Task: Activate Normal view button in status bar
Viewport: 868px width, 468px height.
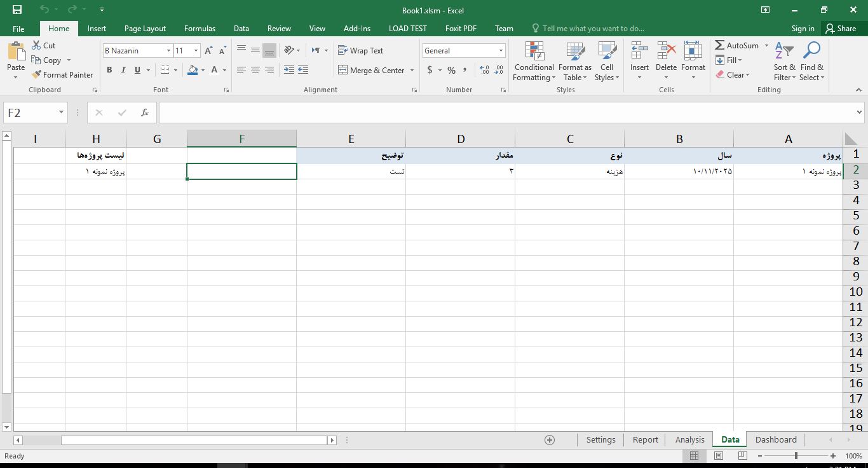Action: click(695, 456)
